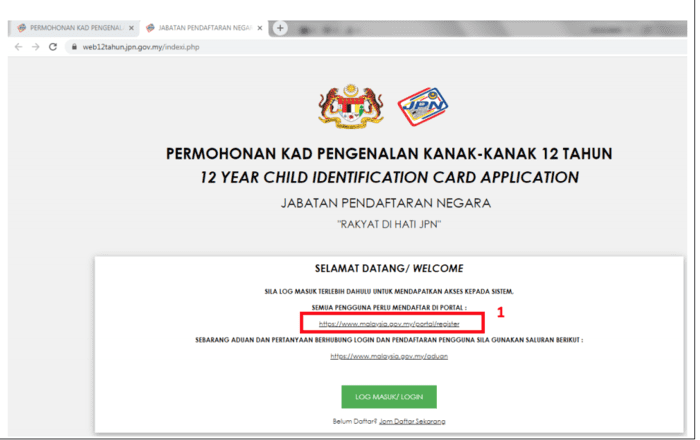Open a new tab with the plus button
This screenshot has height=440, width=700.
pyautogui.click(x=280, y=28)
